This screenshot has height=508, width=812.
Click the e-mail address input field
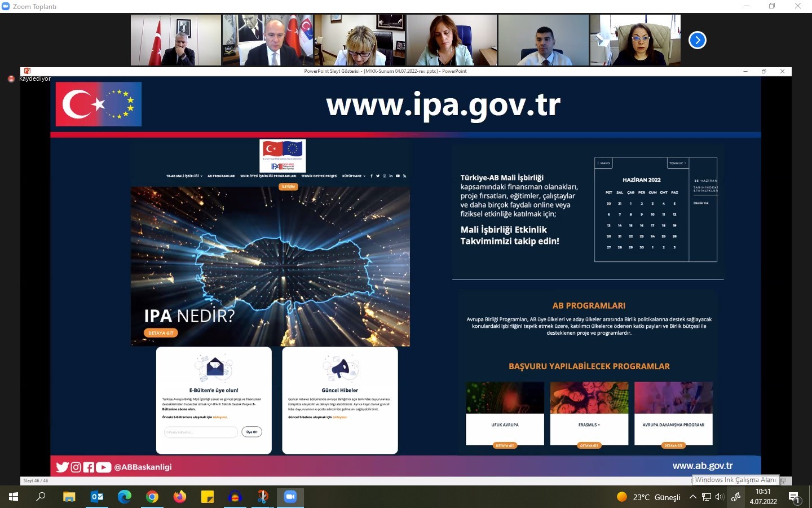coord(200,432)
